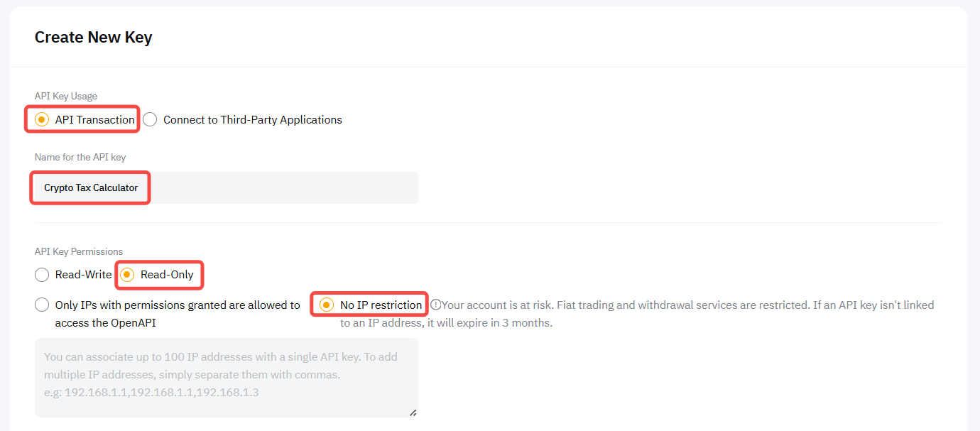Click the 'access the OpenAPI' label line
The height and width of the screenshot is (431, 980).
(x=105, y=322)
